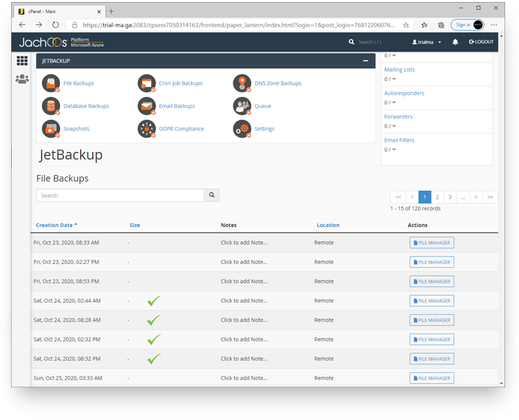Click the File Backups search magnifier button

click(212, 195)
